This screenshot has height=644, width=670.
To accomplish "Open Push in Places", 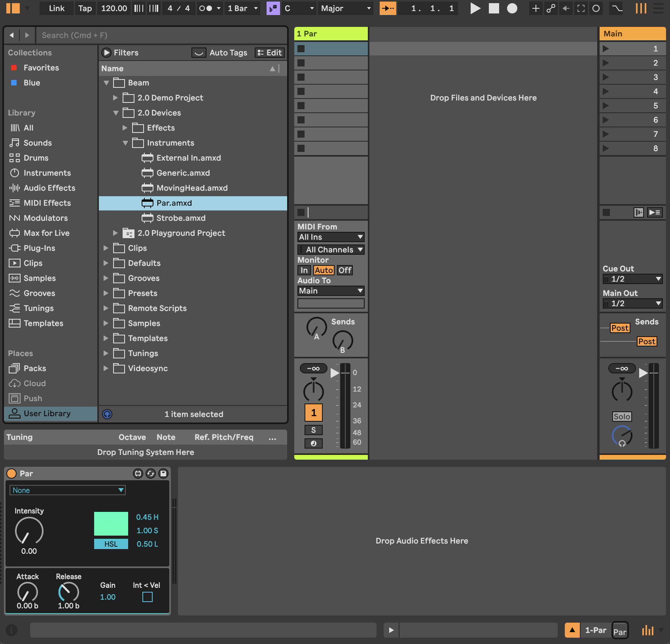I will pyautogui.click(x=33, y=398).
